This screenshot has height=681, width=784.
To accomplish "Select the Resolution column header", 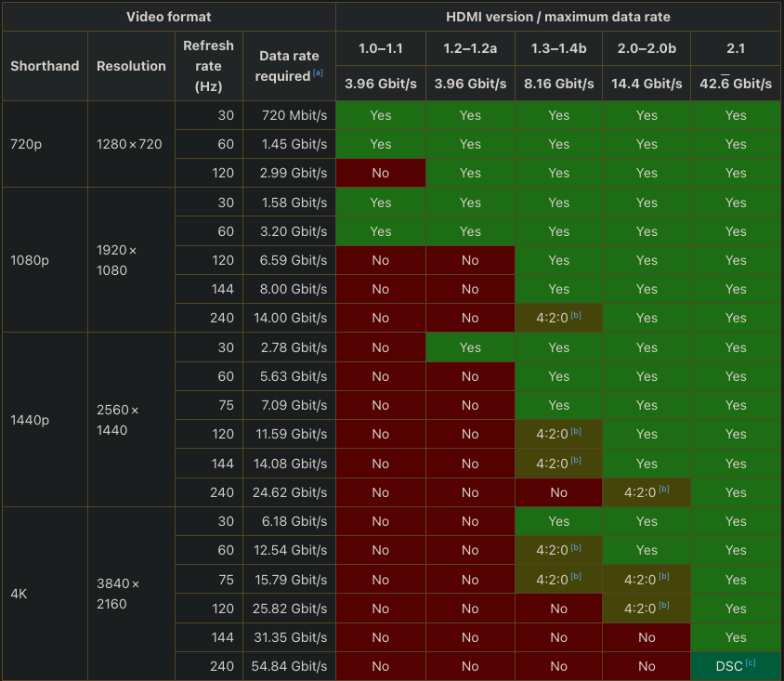I will click(x=131, y=66).
